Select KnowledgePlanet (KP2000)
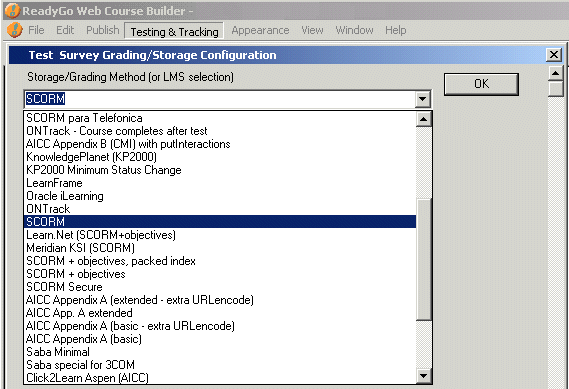Screen dimensions: 569x389 pos(220,157)
